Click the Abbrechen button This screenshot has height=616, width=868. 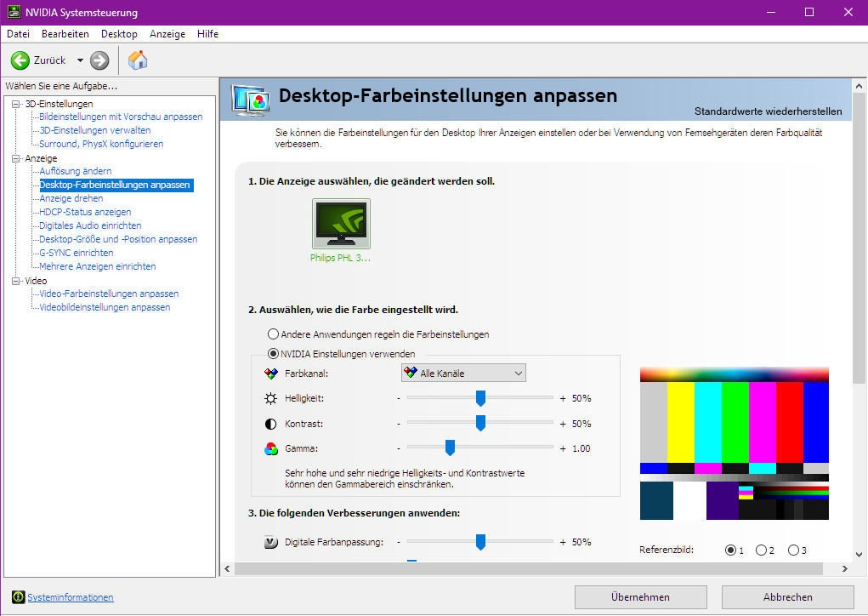pyautogui.click(x=788, y=597)
